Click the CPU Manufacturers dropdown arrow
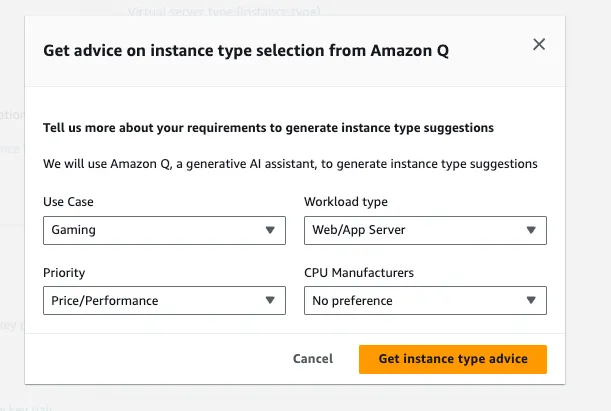 point(531,300)
